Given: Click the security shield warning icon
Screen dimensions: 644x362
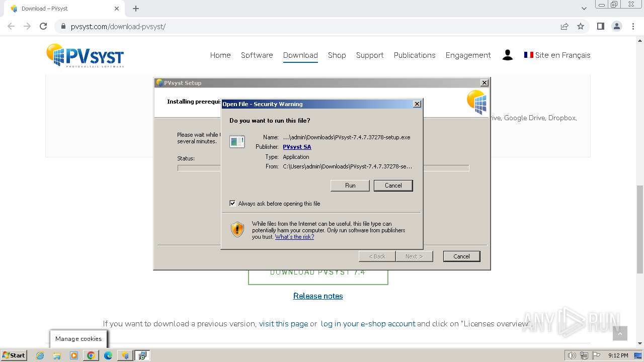Looking at the screenshot, I should point(237,229).
